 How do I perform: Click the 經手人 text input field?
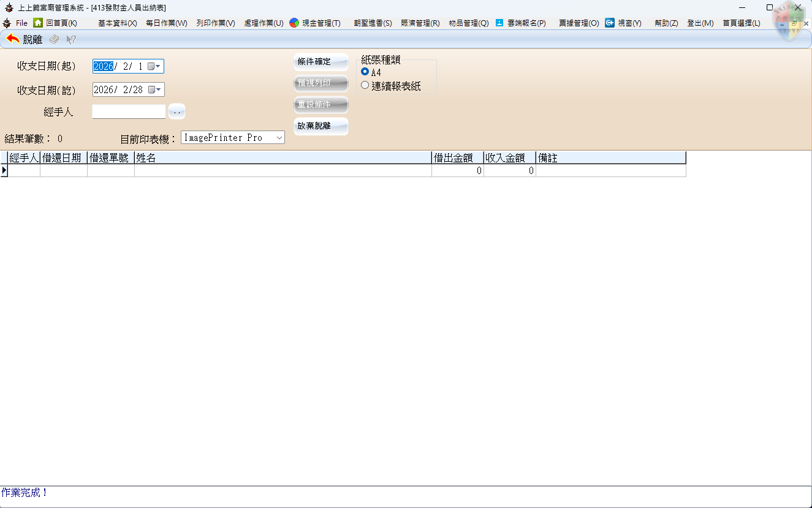[x=129, y=112]
